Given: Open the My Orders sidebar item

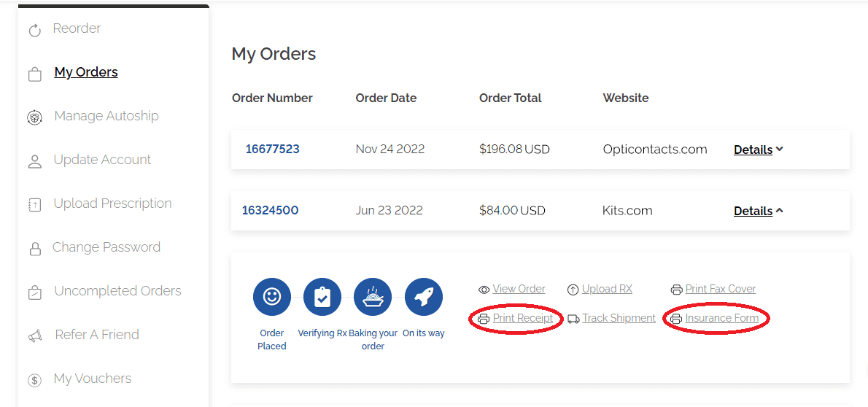Looking at the screenshot, I should (86, 72).
